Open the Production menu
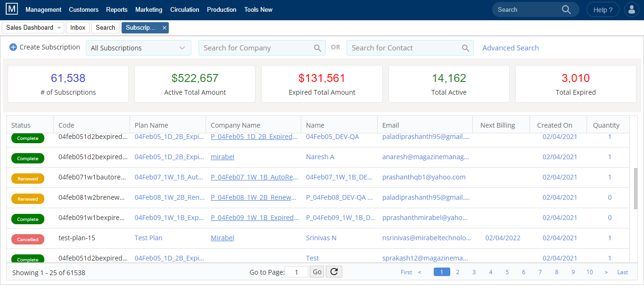Image resolution: width=644 pixels, height=293 pixels. pos(222,9)
